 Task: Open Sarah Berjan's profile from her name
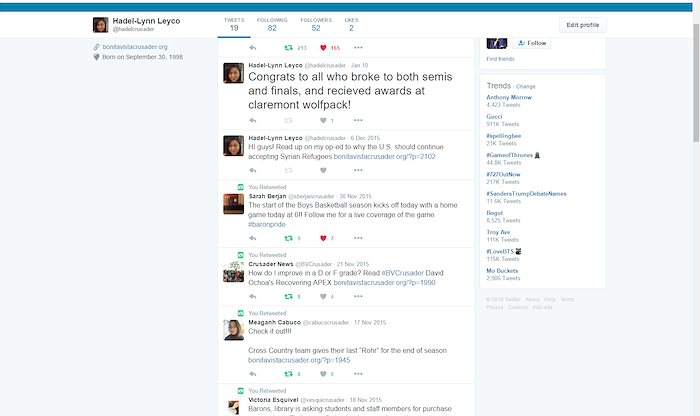267,196
